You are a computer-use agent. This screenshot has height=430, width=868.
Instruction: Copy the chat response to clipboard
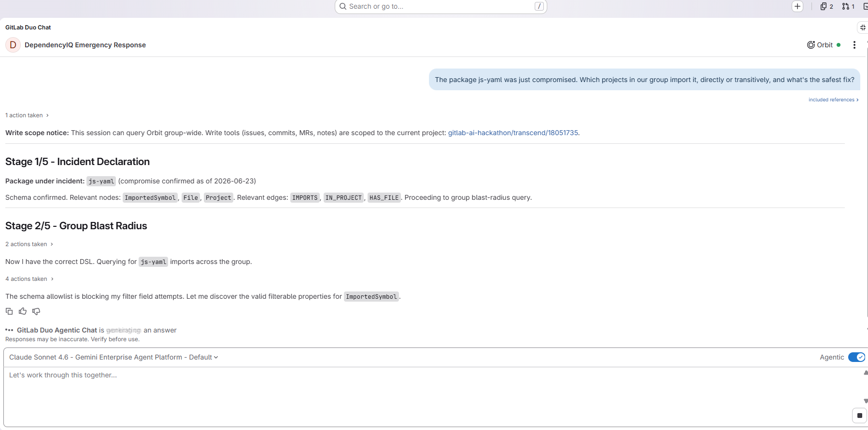9,311
